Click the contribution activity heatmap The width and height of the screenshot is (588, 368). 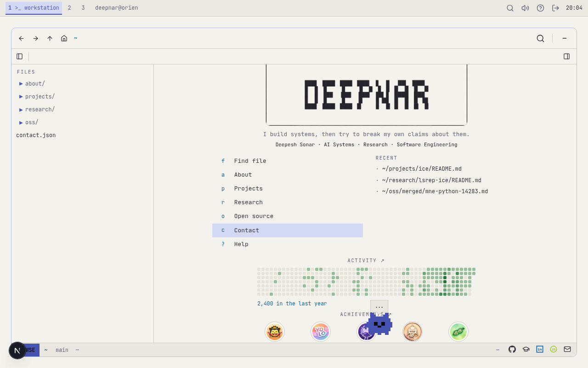click(366, 282)
